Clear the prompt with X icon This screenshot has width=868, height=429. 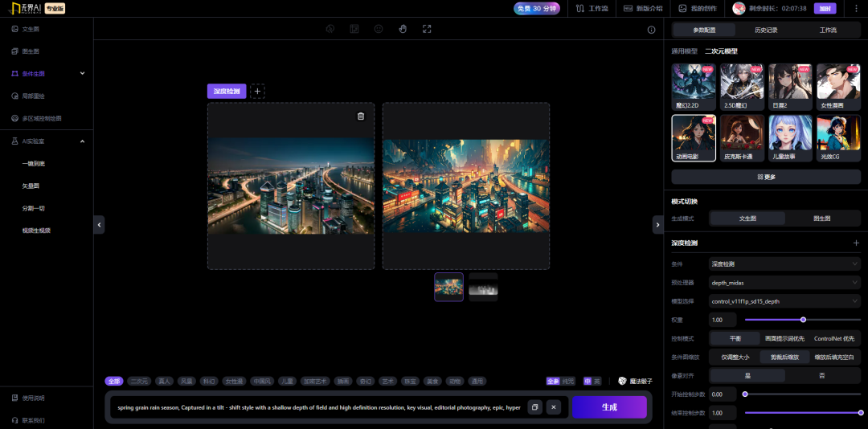(554, 407)
